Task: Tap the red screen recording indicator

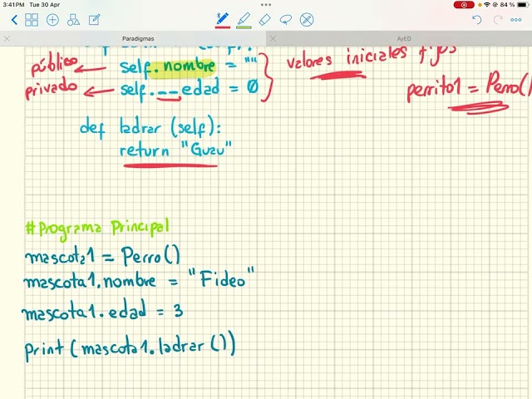Action: (464, 5)
